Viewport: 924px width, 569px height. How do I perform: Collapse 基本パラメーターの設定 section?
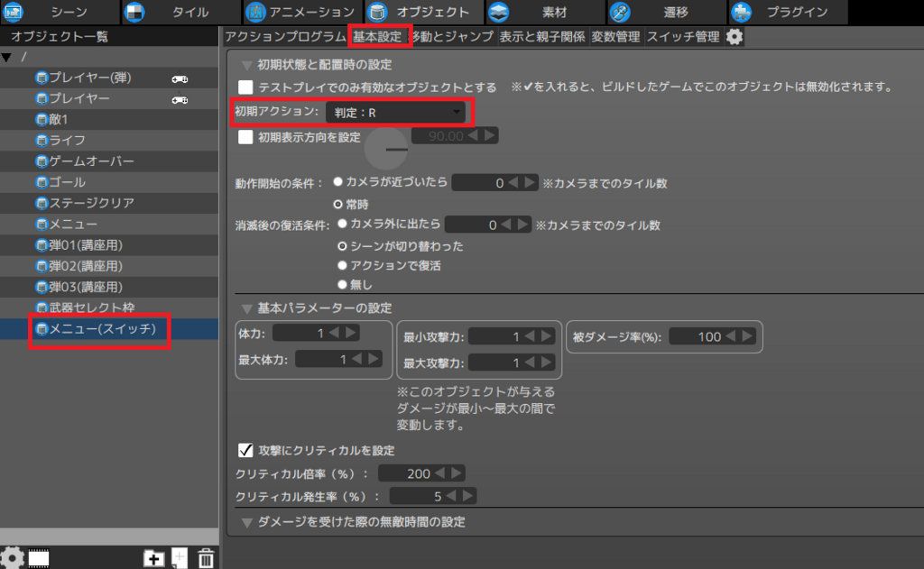pyautogui.click(x=247, y=308)
